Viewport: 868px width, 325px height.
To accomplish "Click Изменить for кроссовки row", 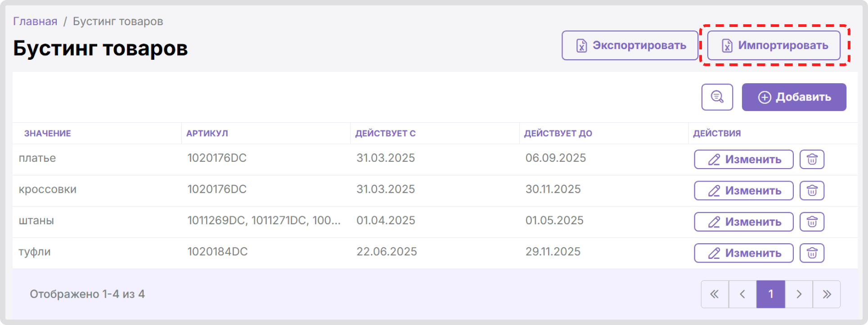I will tap(743, 191).
